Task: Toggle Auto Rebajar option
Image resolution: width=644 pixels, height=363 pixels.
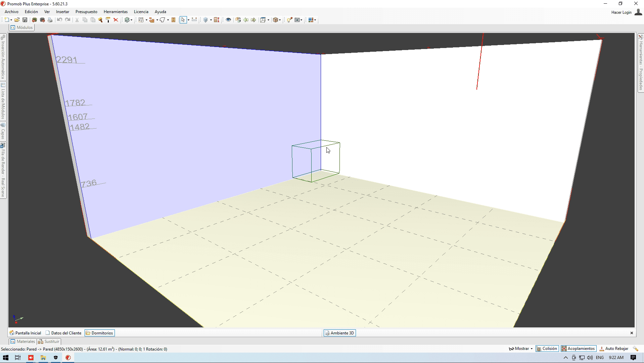Action: [614, 349]
